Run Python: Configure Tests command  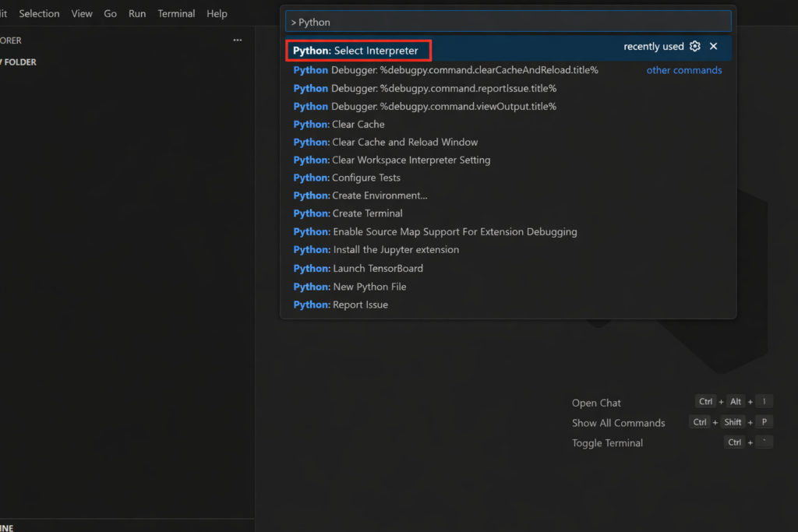pos(346,178)
